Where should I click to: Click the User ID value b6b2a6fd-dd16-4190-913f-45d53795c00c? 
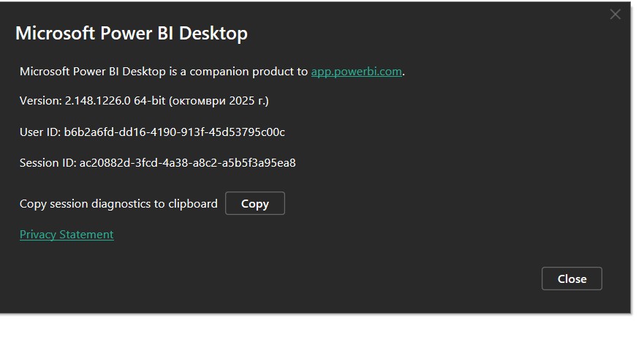pos(175,132)
